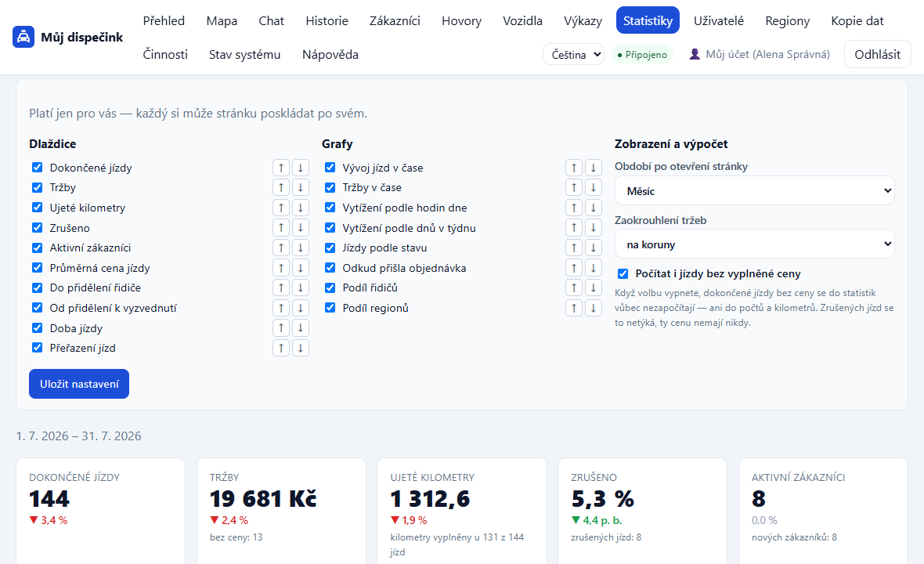This screenshot has width=924, height=564.
Task: Open Období po otevření stránky dropdown
Action: pyautogui.click(x=754, y=191)
